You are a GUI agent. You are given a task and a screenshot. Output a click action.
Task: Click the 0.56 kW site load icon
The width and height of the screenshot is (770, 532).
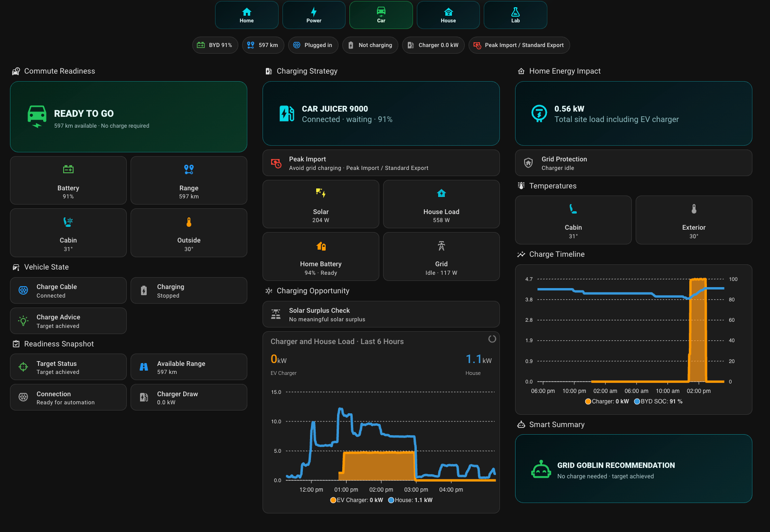539,114
